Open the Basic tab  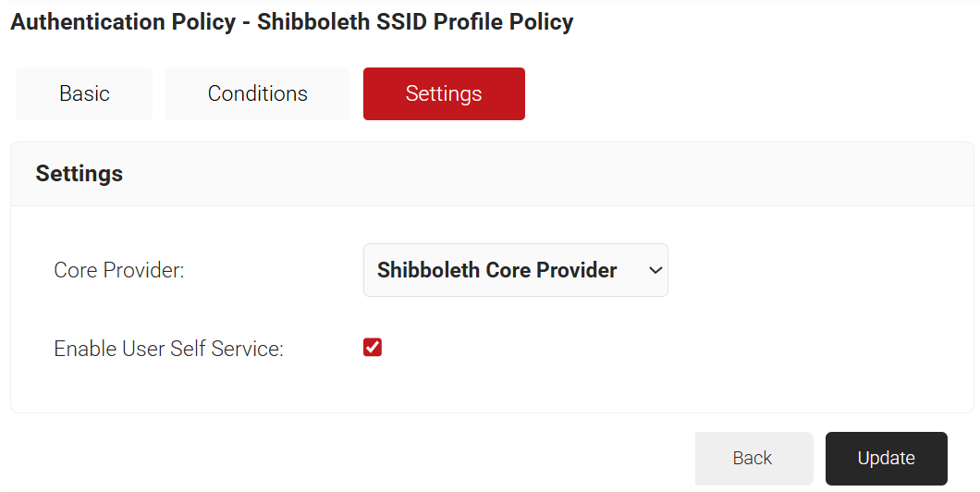pyautogui.click(x=84, y=93)
